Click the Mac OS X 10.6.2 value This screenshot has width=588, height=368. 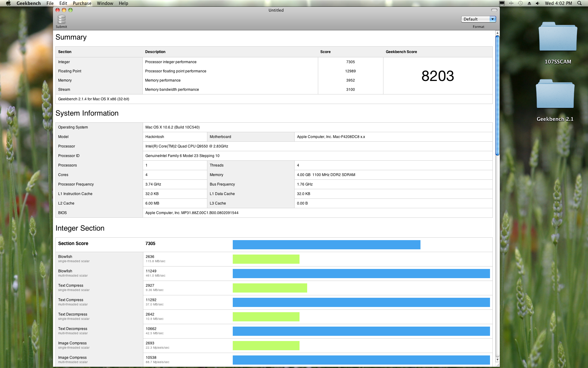[x=172, y=127]
